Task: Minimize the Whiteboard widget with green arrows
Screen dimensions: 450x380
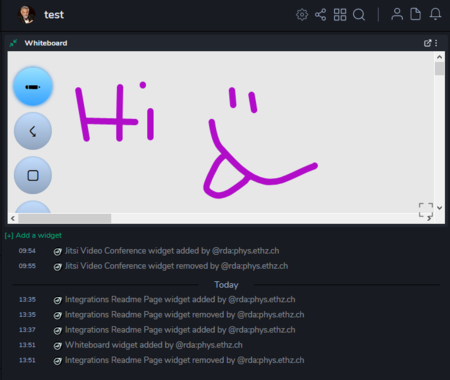Action: (x=13, y=43)
